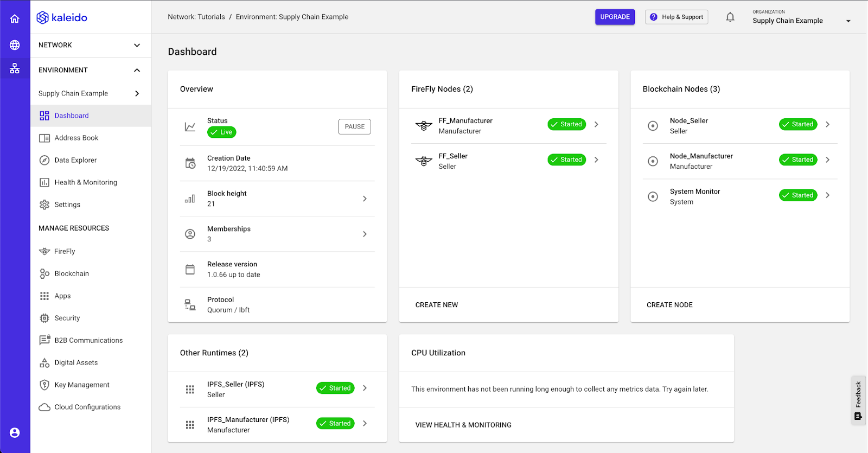Click Network: Tutorials breadcrumb
868x453 pixels.
(x=196, y=17)
